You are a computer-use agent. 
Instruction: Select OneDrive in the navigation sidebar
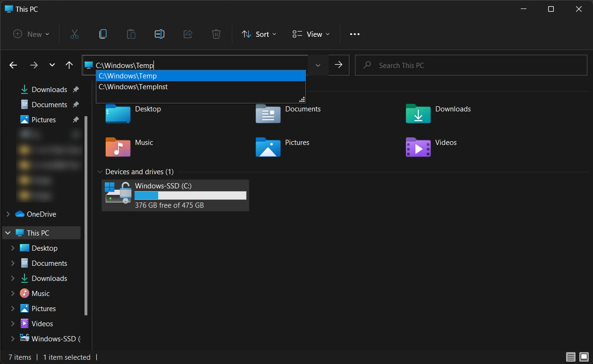[42, 214]
